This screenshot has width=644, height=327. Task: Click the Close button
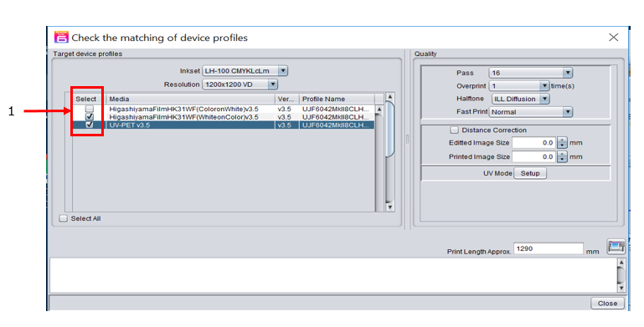coord(607,304)
